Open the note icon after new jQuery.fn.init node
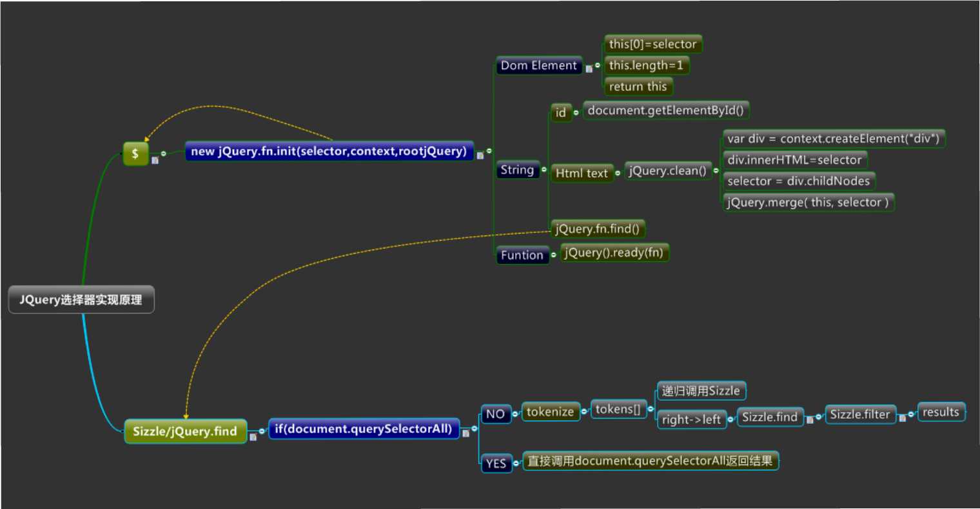 (480, 155)
